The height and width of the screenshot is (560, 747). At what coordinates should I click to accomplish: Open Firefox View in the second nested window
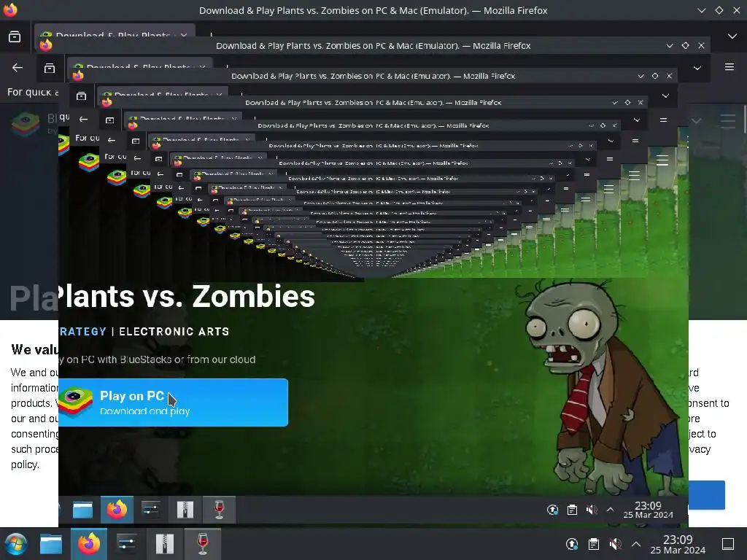[x=50, y=69]
